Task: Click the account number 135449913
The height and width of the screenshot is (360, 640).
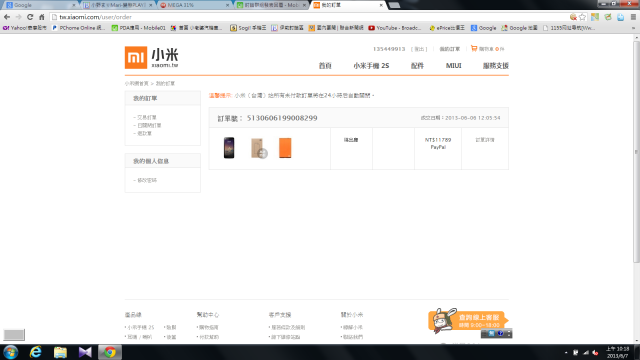Action: point(389,49)
